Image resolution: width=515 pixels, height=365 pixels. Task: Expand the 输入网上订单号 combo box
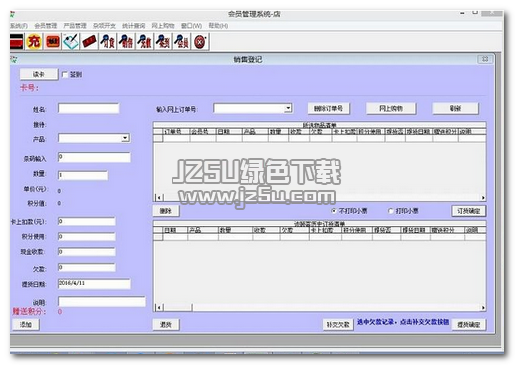pyautogui.click(x=288, y=108)
